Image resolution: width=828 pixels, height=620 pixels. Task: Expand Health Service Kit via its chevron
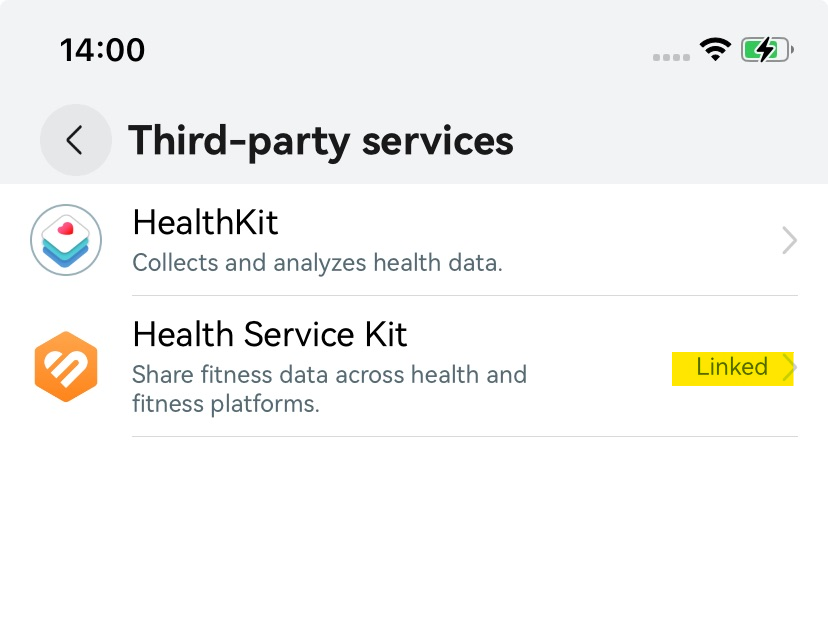pyautogui.click(x=789, y=368)
